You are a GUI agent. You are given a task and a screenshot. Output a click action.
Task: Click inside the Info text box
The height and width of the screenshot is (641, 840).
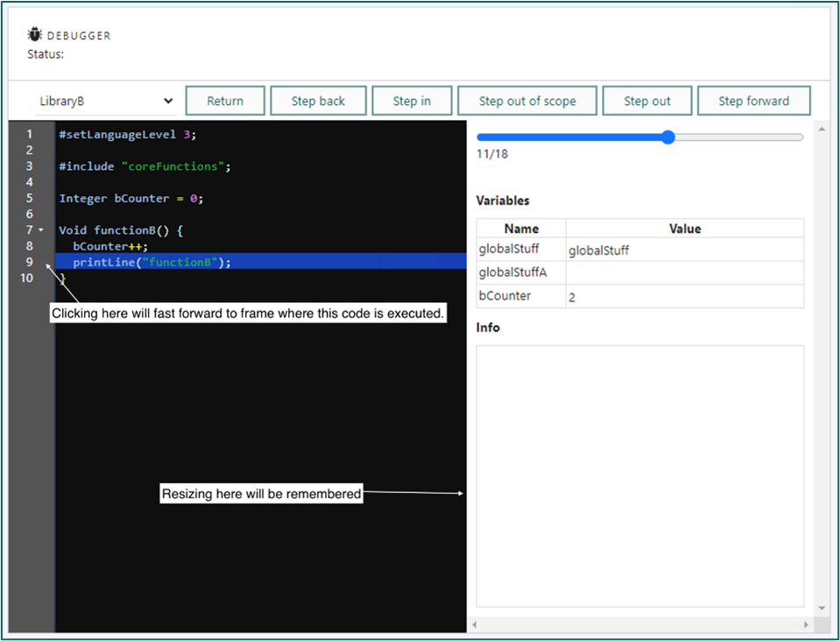click(640, 476)
